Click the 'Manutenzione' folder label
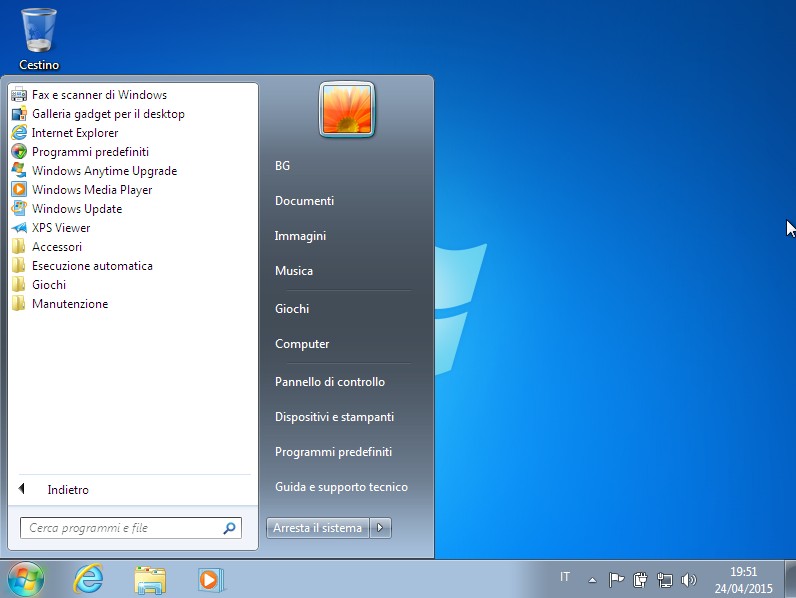Screen dimensions: 796x598 tap(70, 304)
